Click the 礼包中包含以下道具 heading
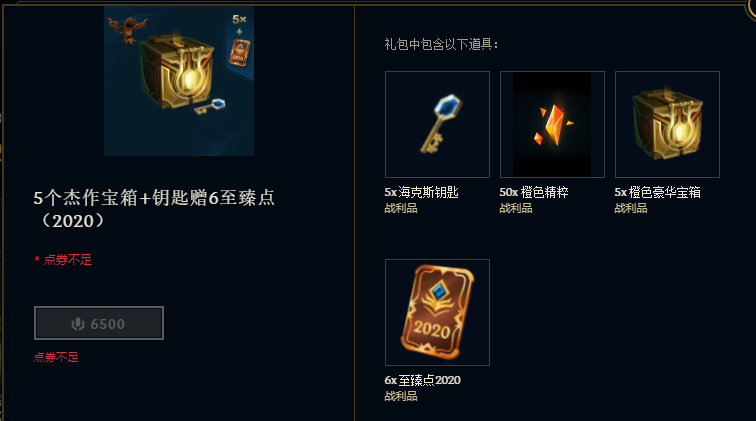Viewport: 756px width, 421px height. coord(441,44)
